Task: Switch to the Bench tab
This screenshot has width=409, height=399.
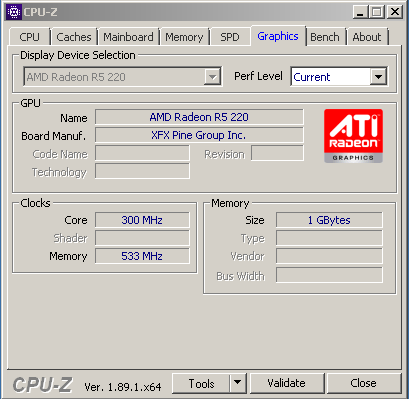Action: (325, 37)
